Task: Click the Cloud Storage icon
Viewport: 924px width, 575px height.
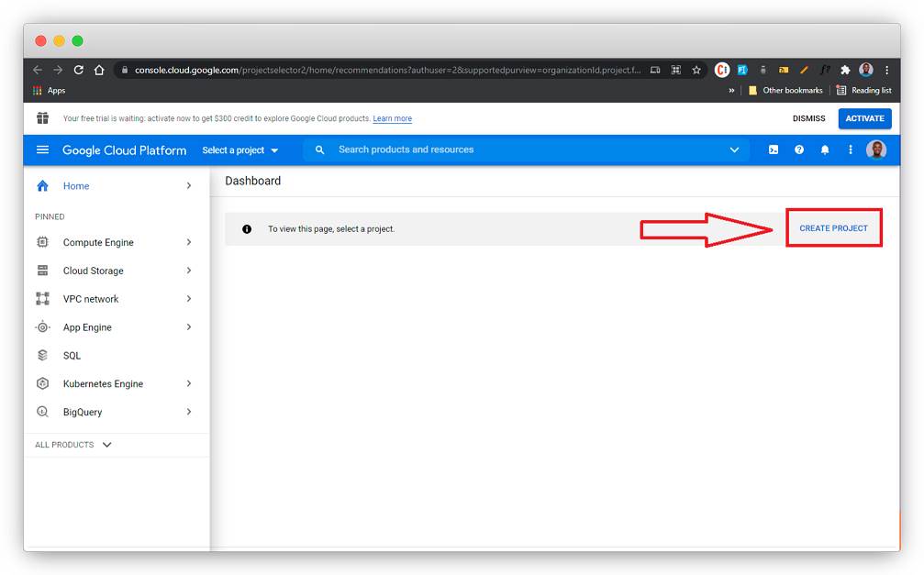Action: [42, 271]
